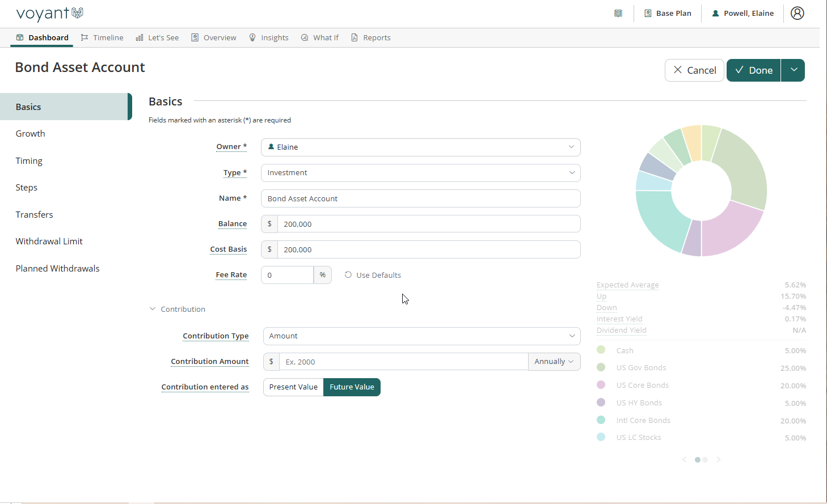Go to previous chart page arrow
The width and height of the screenshot is (827, 504).
pyautogui.click(x=684, y=460)
